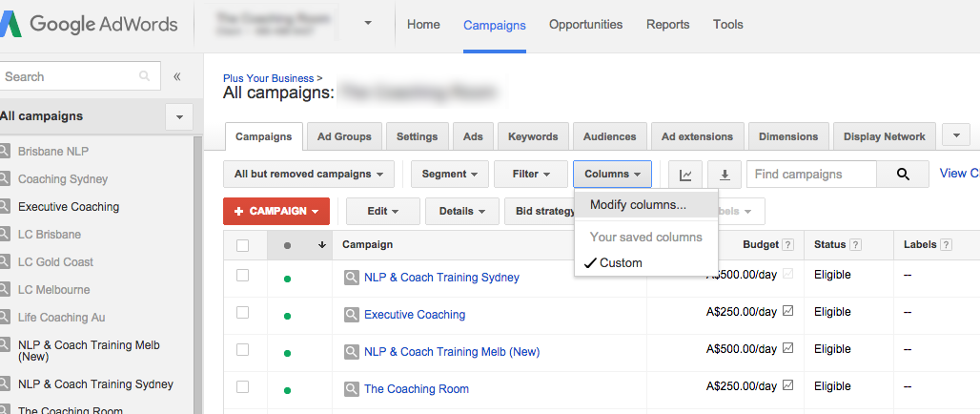Click the sidebar vertical scrollbar

coord(197,275)
